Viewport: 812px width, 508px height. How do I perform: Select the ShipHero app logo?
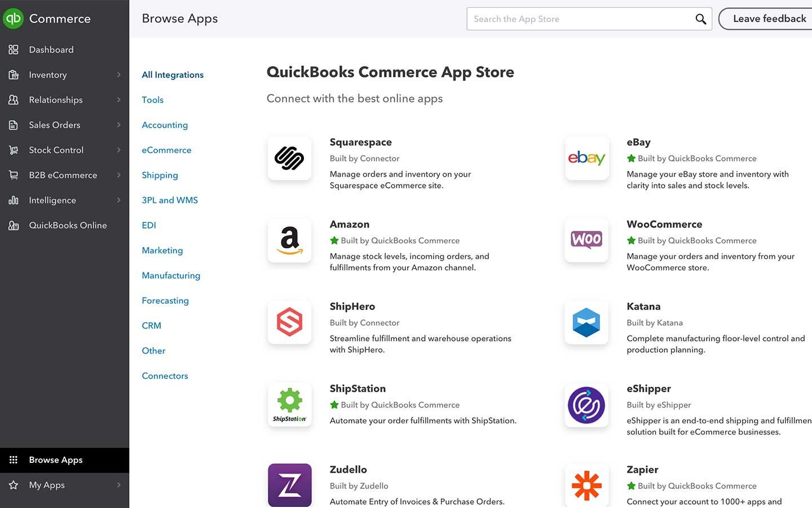tap(289, 323)
